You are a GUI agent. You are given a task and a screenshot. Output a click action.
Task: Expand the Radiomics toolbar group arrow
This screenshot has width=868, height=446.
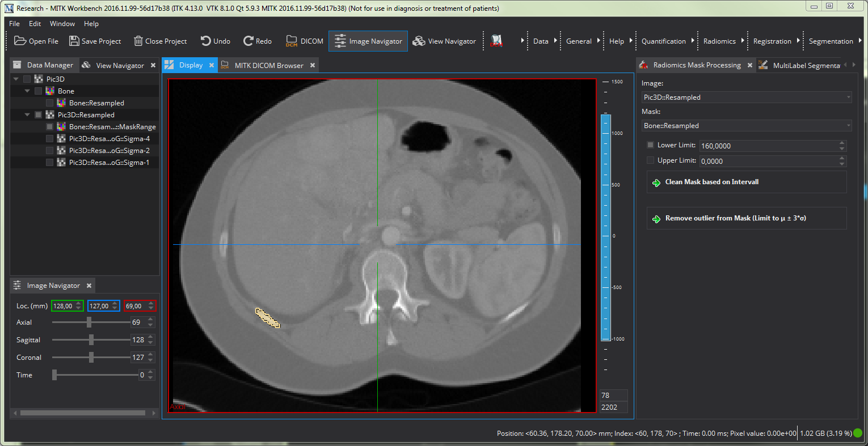(743, 41)
